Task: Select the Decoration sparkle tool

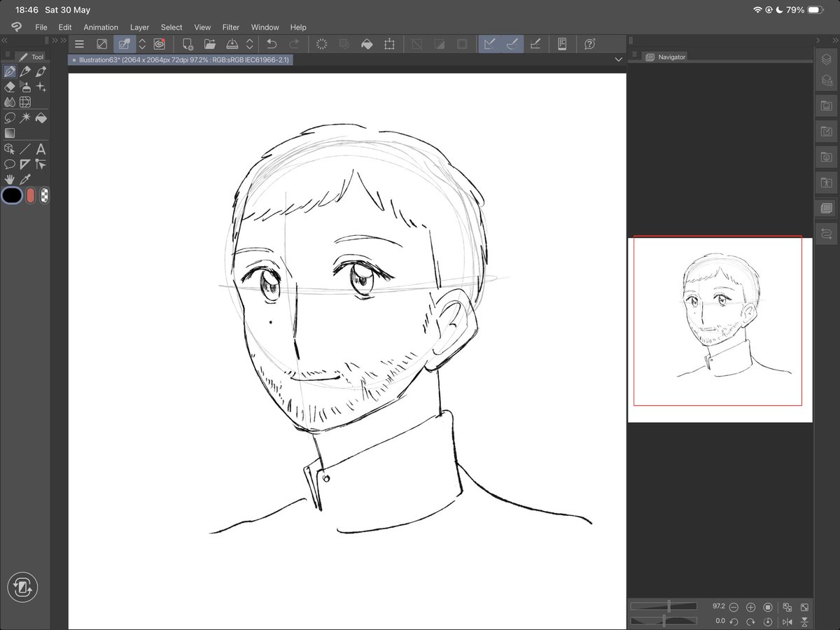Action: [41, 87]
